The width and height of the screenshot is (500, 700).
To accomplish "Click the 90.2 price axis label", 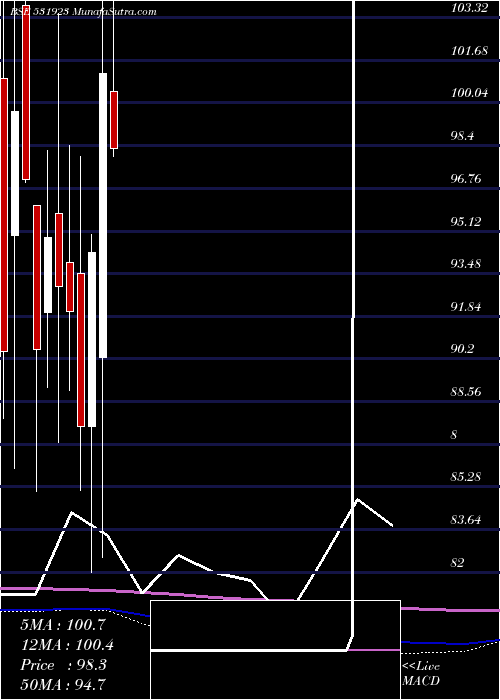I will tap(462, 350).
